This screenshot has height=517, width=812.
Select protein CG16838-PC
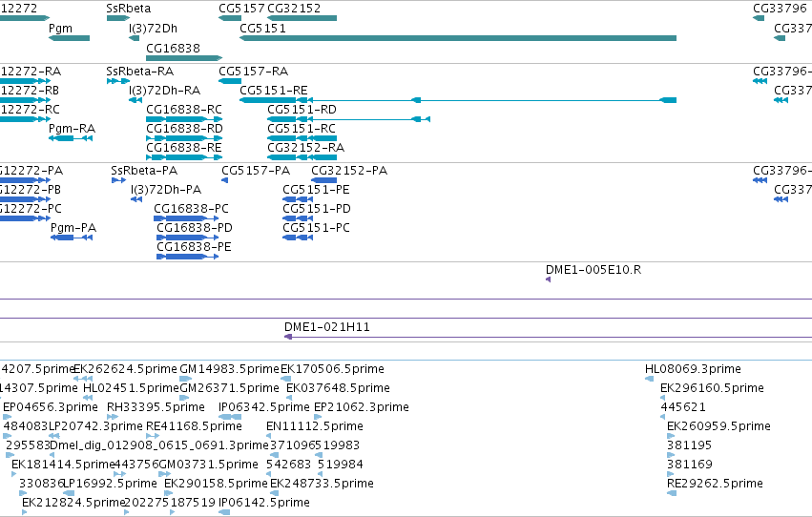coord(191,209)
